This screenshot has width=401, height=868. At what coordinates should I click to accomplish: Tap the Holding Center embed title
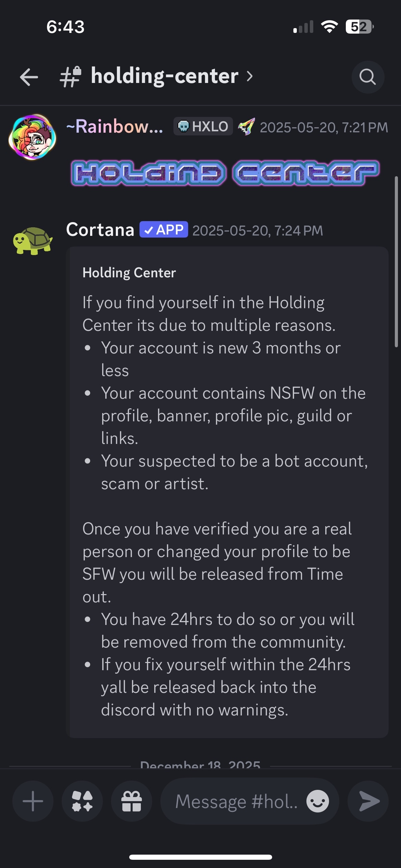(129, 273)
